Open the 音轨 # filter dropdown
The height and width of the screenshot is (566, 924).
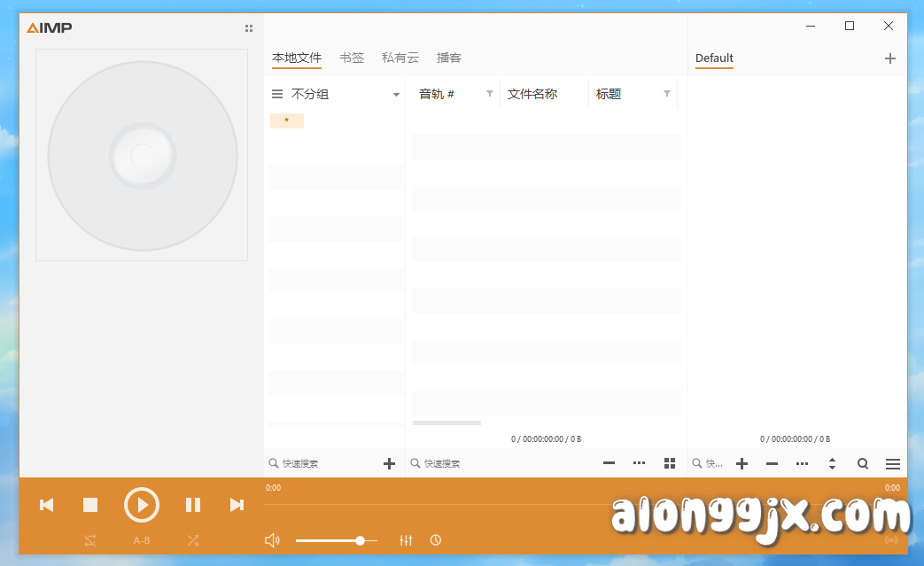[490, 93]
